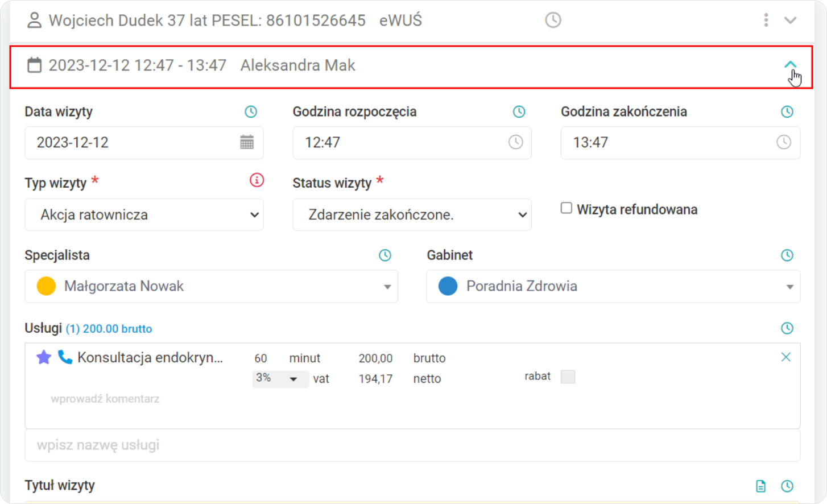Image resolution: width=827 pixels, height=504 pixels.
Task: Show history for Tytuł wizyty
Action: (x=787, y=486)
